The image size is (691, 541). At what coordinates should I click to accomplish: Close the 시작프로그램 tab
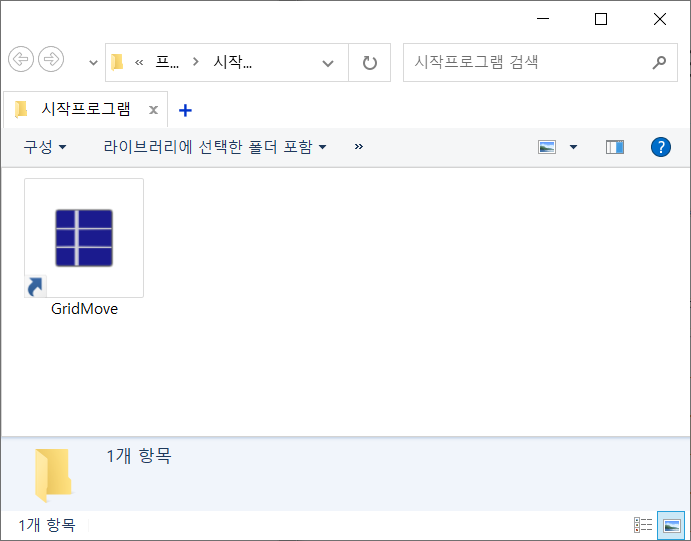point(153,110)
